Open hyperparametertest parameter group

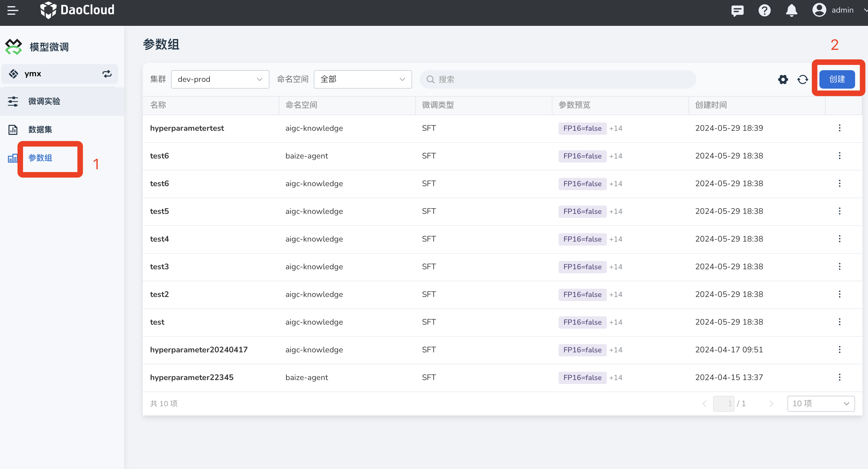[187, 128]
